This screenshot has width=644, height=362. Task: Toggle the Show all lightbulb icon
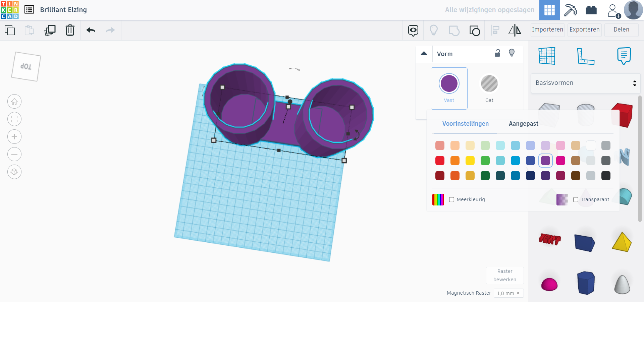click(x=434, y=31)
